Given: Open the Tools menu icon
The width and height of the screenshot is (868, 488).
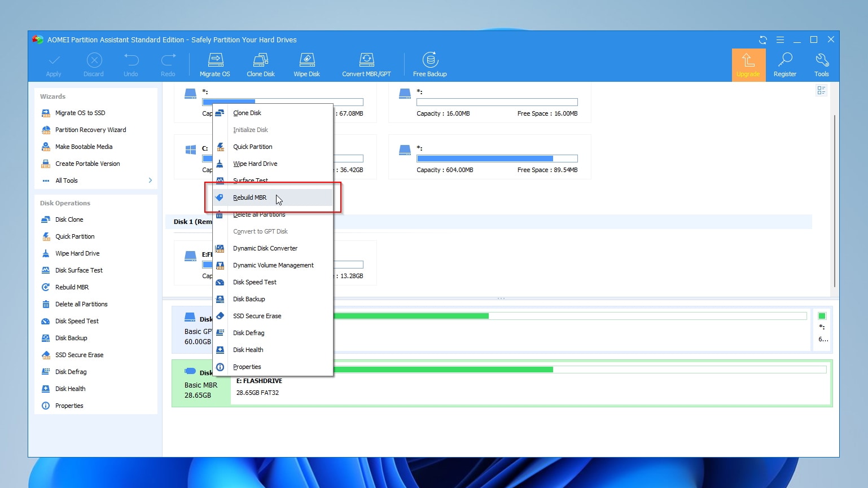Looking at the screenshot, I should tap(822, 65).
